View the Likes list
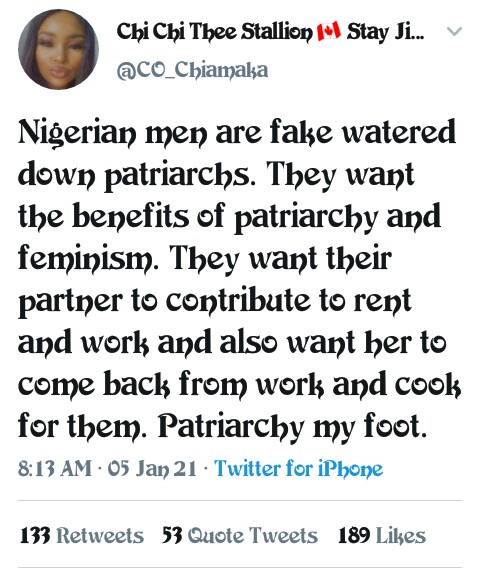The height and width of the screenshot is (569, 480). click(x=382, y=535)
